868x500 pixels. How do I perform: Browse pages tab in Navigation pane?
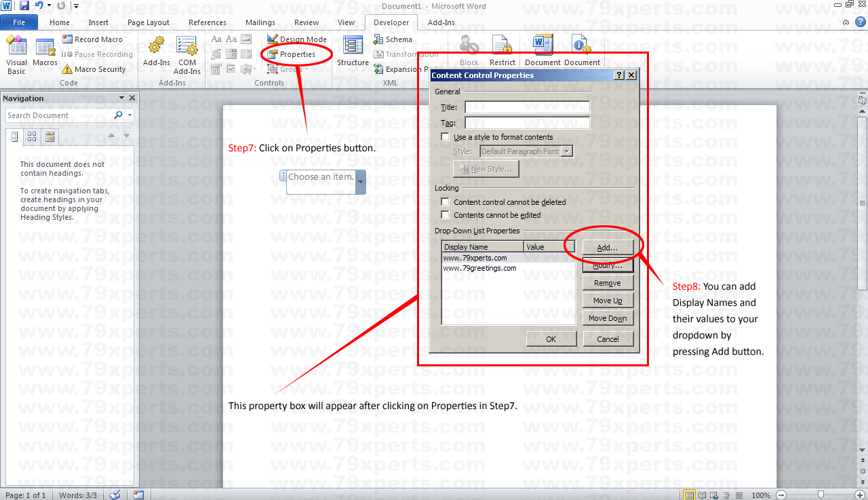[32, 136]
